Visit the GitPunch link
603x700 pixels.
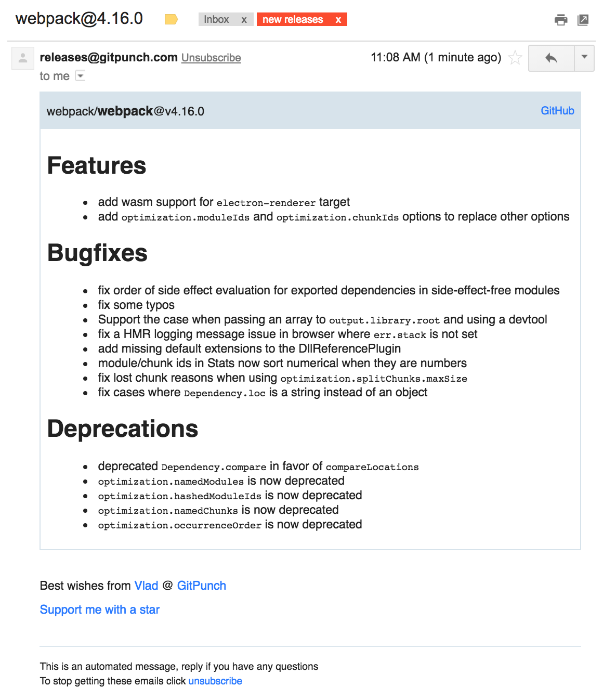(x=202, y=586)
